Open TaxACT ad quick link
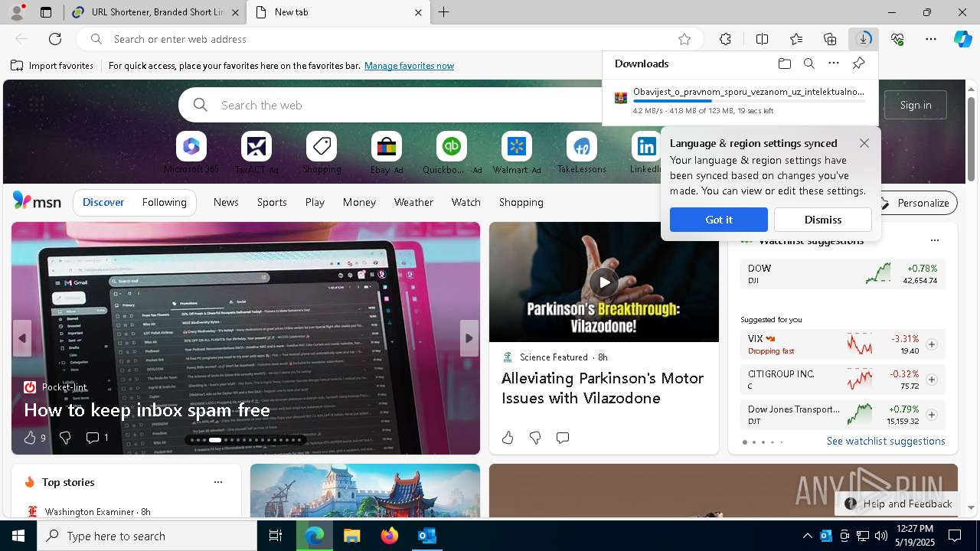 pos(256,153)
